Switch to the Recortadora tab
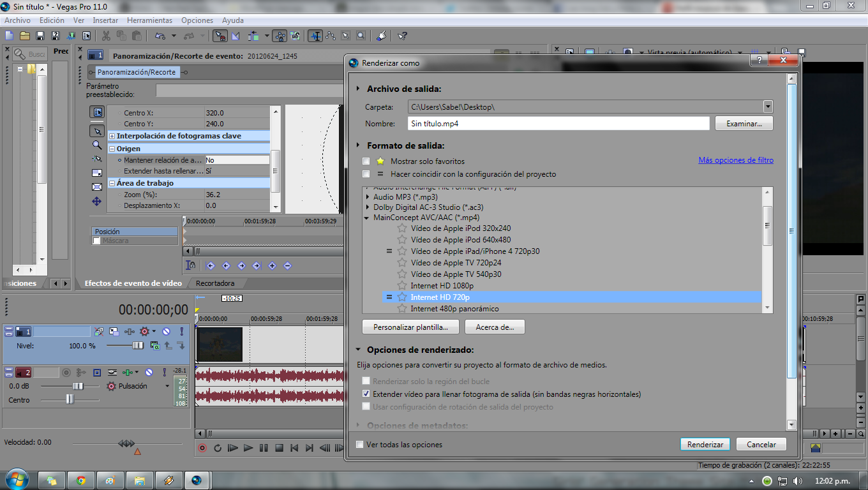The height and width of the screenshot is (490, 868). pos(215,283)
